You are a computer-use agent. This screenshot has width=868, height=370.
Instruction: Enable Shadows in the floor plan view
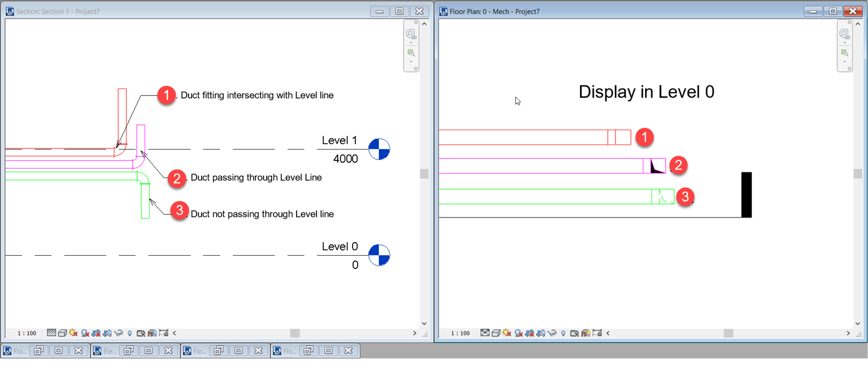pyautogui.click(x=518, y=333)
